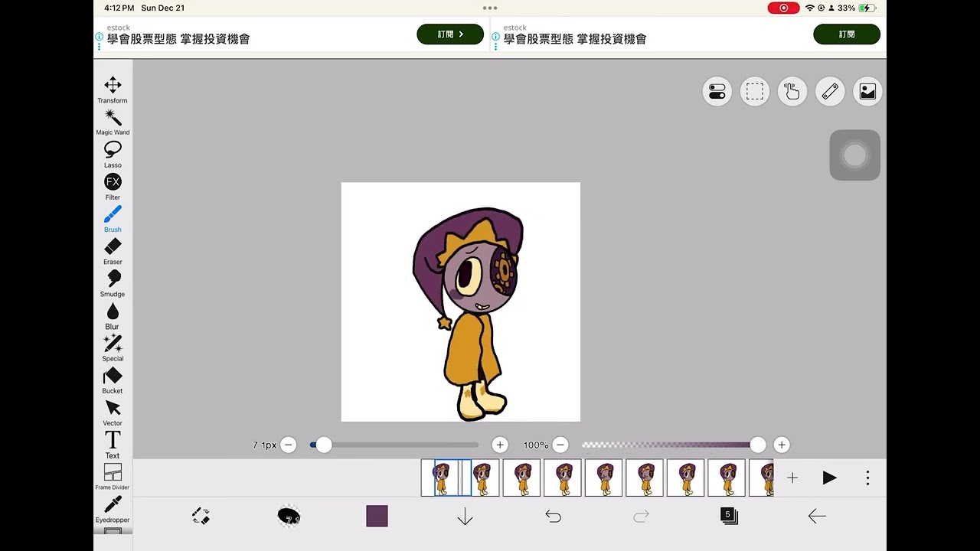This screenshot has width=980, height=551.
Task: Open the stabilizer hand-touch icon
Action: point(792,92)
